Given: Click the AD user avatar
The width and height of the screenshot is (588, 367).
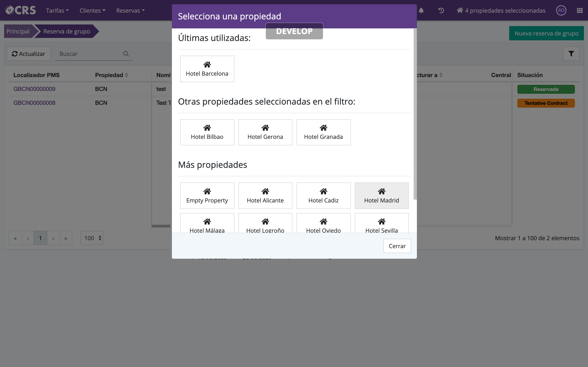Looking at the screenshot, I should pos(561,10).
